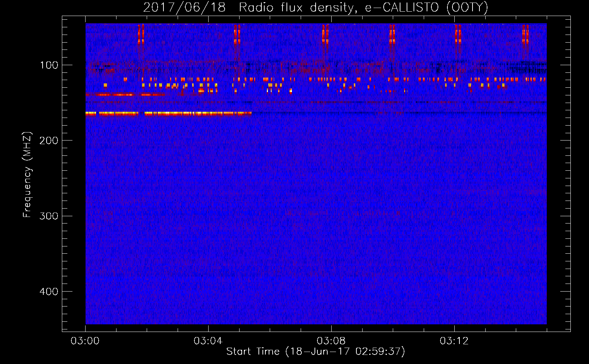Click the 200 frequency tick label
Screen dimensions: 589x364
coord(49,141)
